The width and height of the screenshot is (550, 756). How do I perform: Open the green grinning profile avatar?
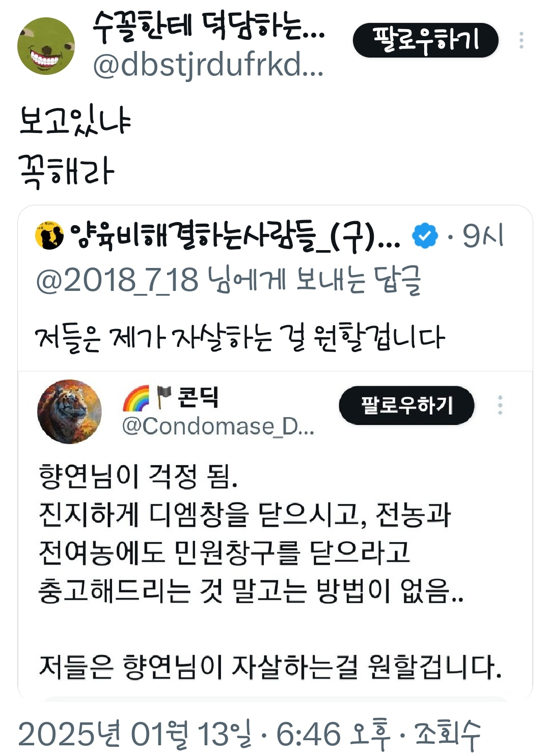pos(46,46)
